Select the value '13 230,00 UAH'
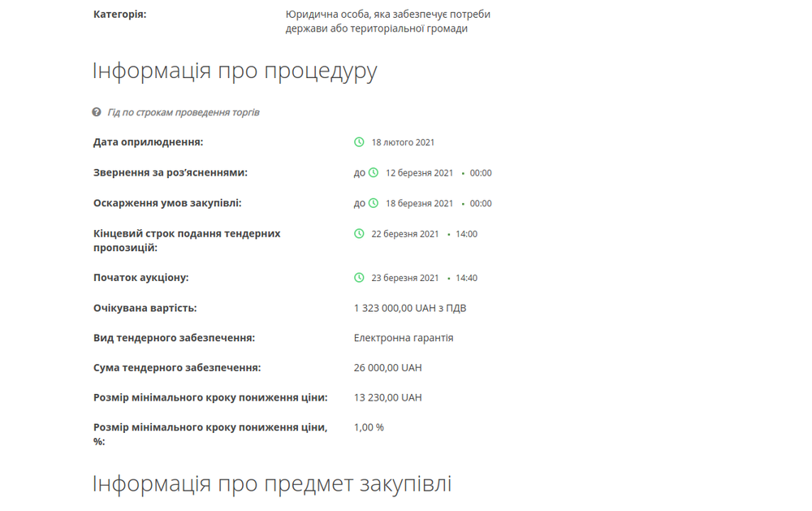The height and width of the screenshot is (511, 812). click(x=388, y=398)
